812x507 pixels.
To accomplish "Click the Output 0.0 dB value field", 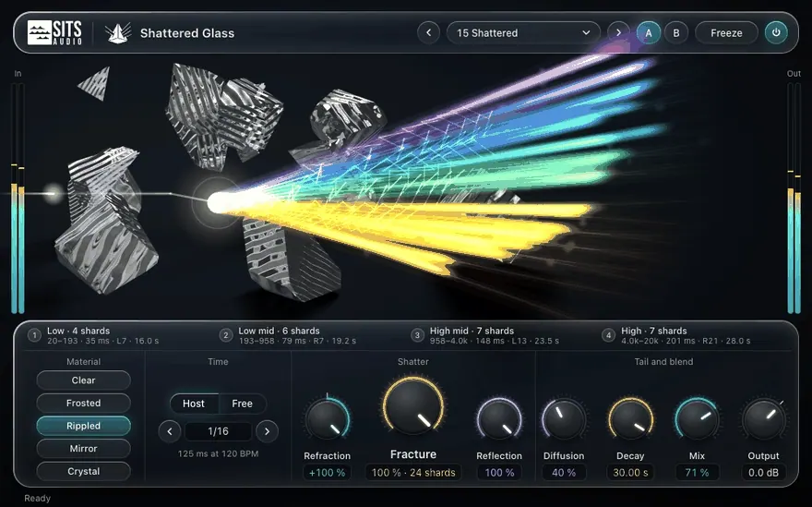I will tap(763, 472).
